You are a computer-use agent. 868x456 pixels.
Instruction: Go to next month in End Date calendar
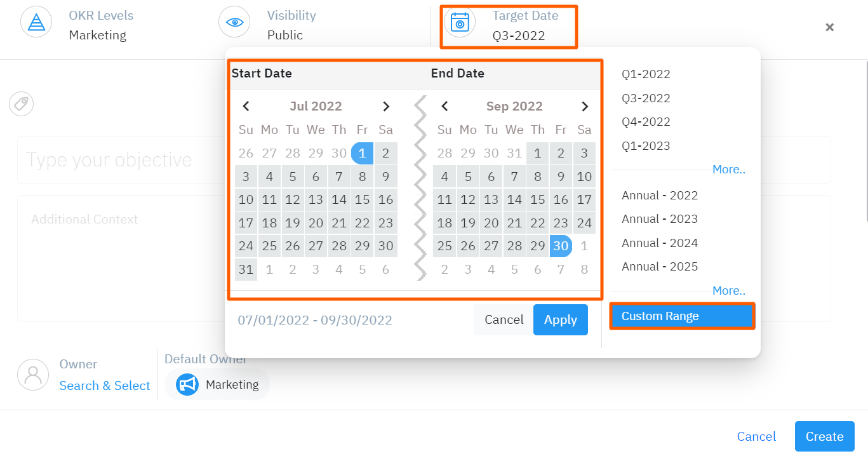(x=585, y=106)
